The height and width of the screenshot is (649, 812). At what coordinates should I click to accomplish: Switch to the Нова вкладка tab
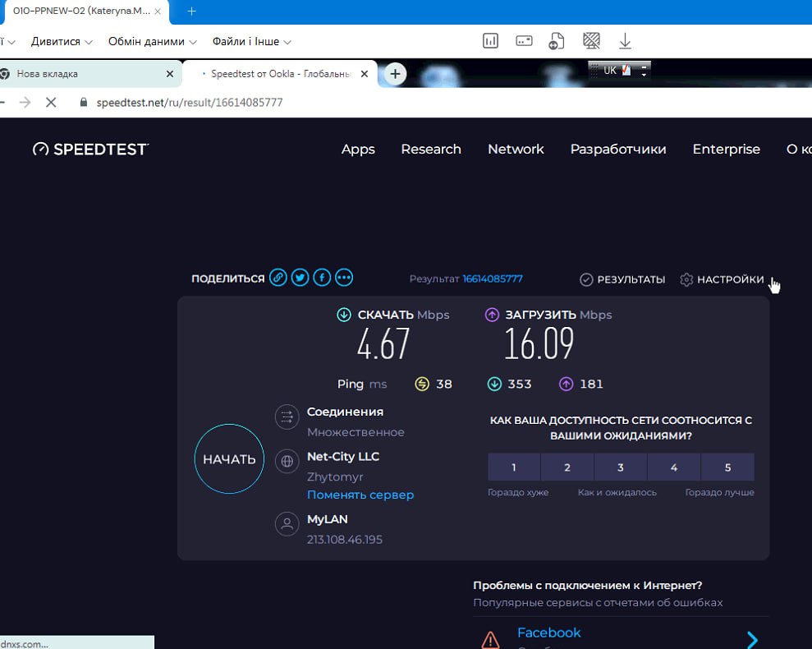tap(88, 74)
